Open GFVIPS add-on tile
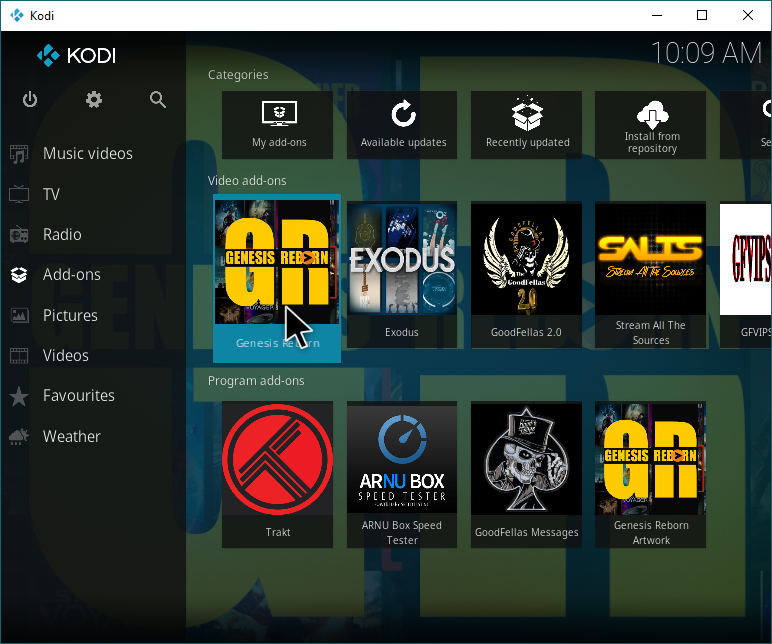Image resolution: width=772 pixels, height=644 pixels. [x=745, y=275]
